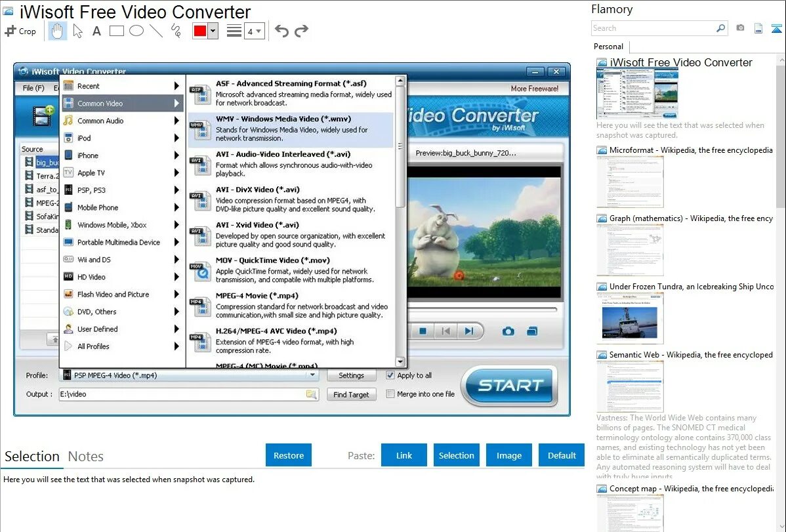Choose WMV - Windows Media Video format

click(291, 129)
